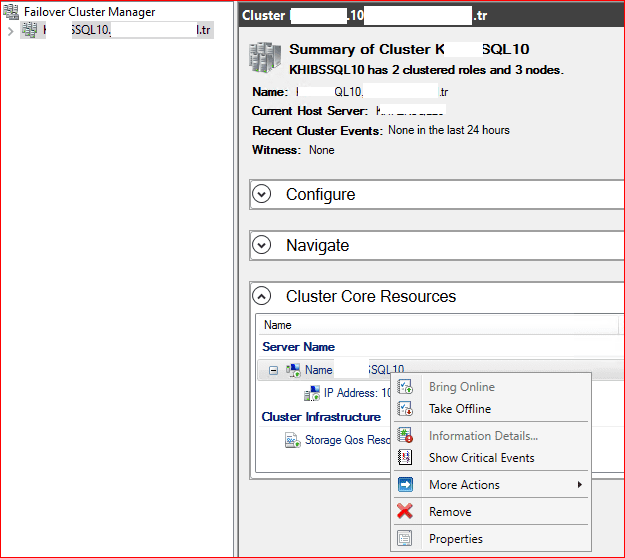Viewport: 625px width, 558px height.
Task: Select Properties in the context menu
Action: click(455, 539)
